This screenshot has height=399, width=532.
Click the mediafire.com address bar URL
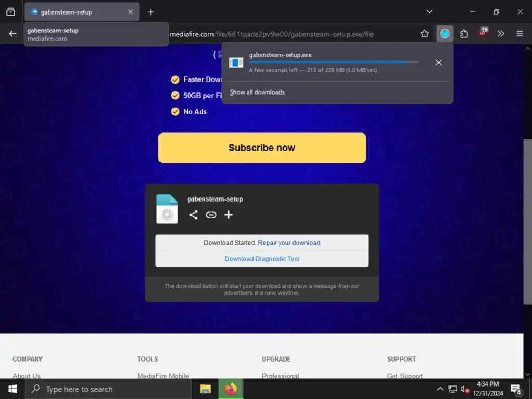[x=271, y=34]
